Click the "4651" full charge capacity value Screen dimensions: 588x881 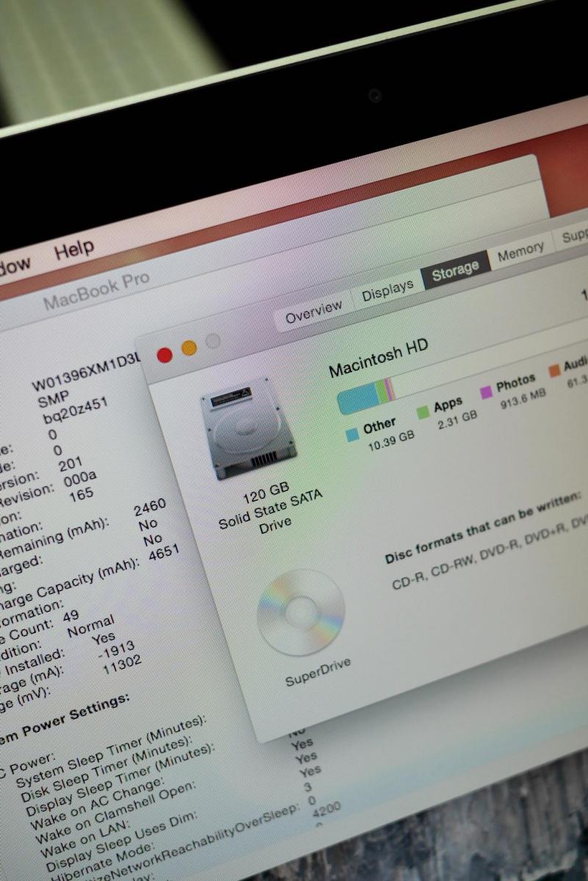pyautogui.click(x=164, y=552)
